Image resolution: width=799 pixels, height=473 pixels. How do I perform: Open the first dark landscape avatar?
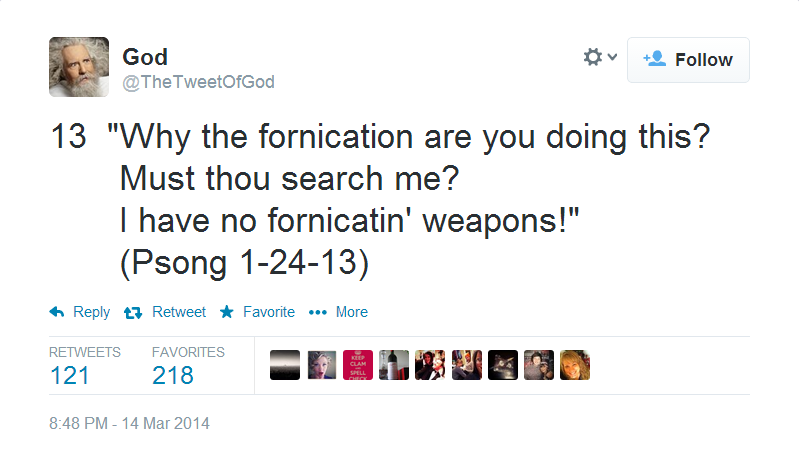click(x=285, y=365)
